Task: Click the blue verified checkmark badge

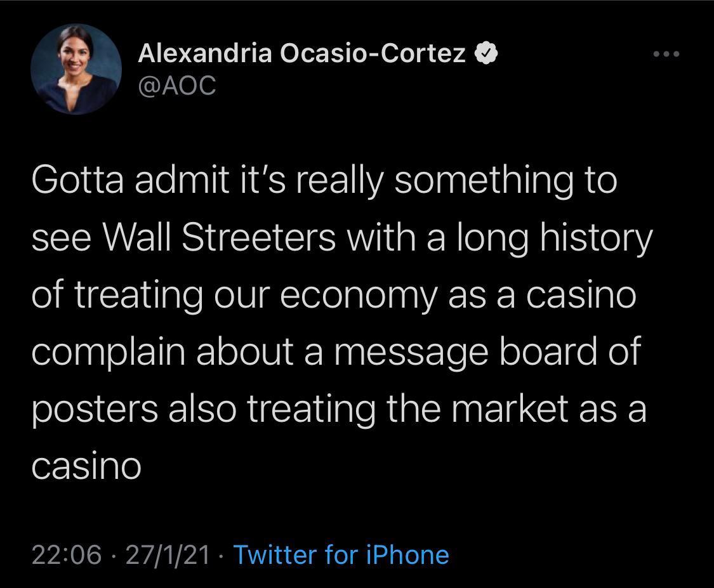Action: [486, 55]
